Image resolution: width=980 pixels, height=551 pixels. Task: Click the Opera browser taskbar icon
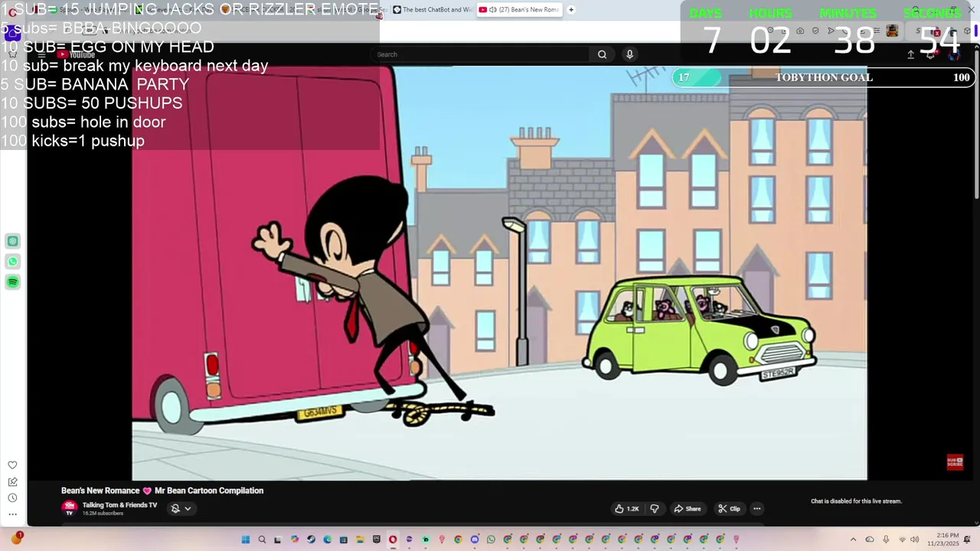coord(393,540)
